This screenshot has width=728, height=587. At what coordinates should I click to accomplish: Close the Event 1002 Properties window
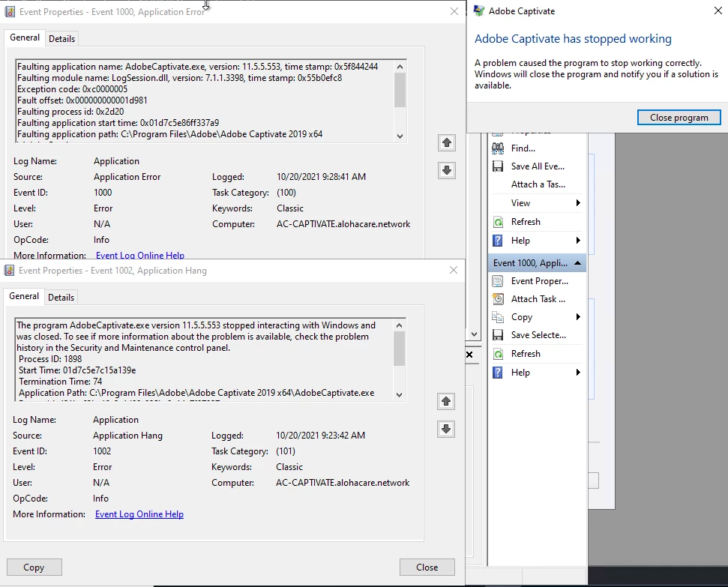pos(453,271)
